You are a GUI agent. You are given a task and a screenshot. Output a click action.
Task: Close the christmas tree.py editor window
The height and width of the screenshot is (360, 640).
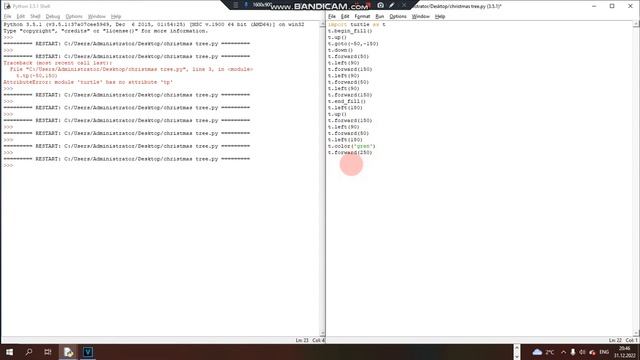click(x=630, y=6)
